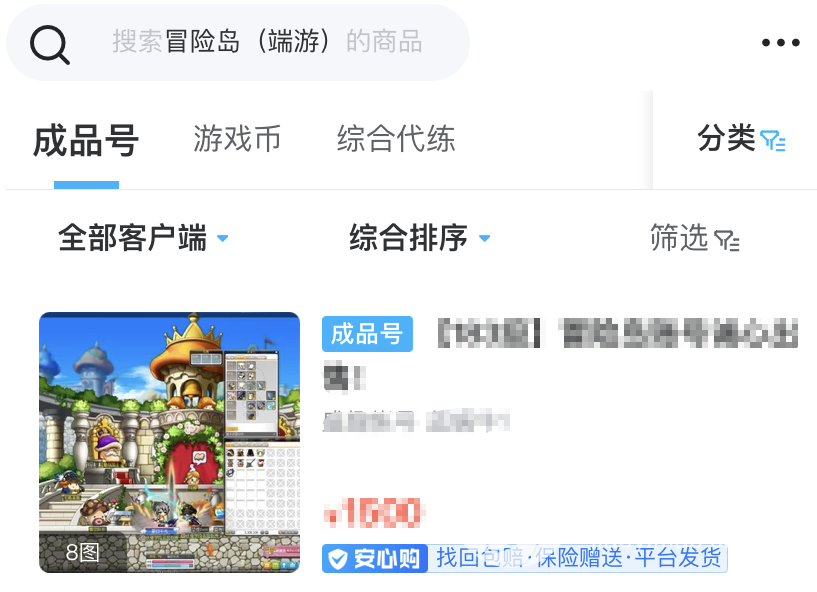This screenshot has height=592, width=817.
Task: Expand the 全部客户端 dropdown arrow
Action: click(x=222, y=238)
